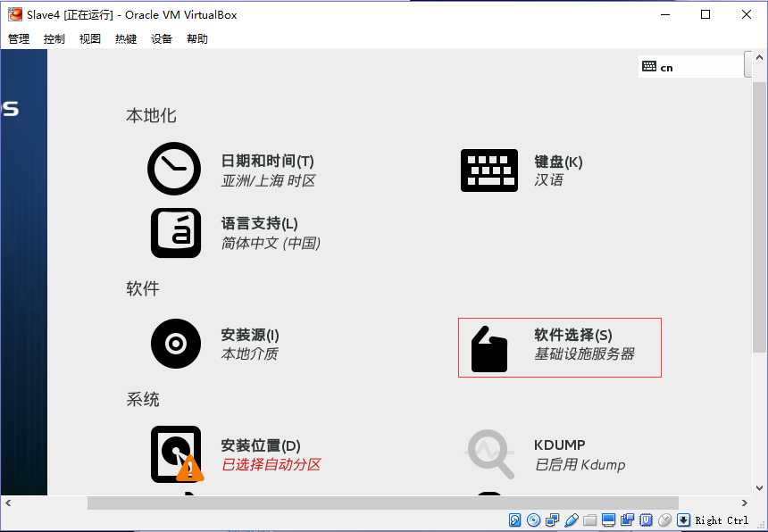
Task: Open the 安装源(I) disc icon
Action: 176,344
